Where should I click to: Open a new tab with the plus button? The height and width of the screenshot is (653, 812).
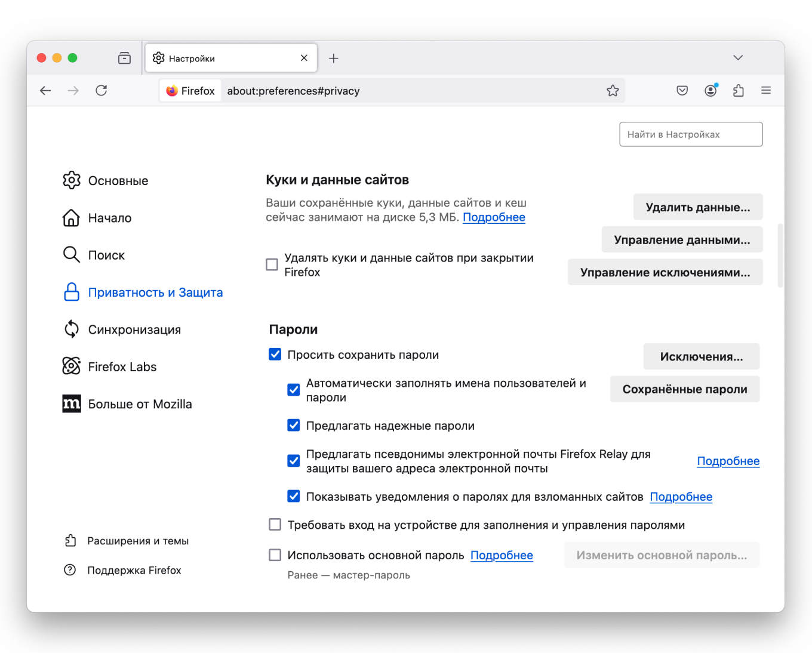click(x=334, y=58)
